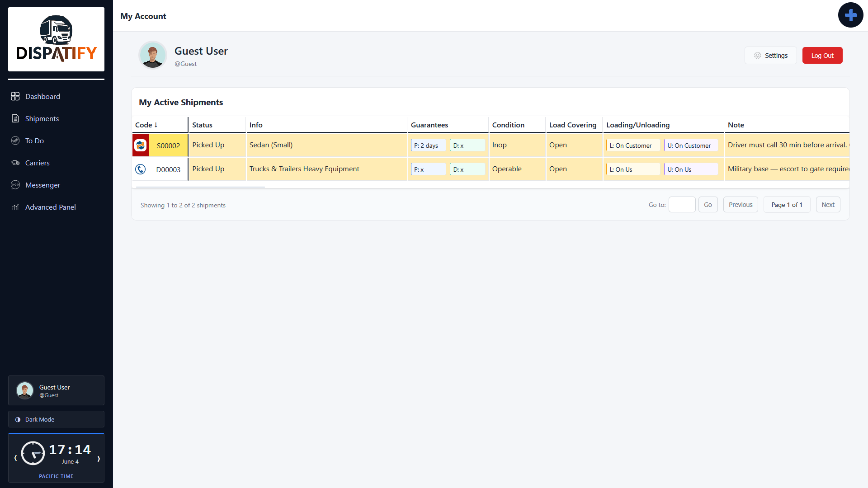868x488 pixels.
Task: Toggle Dark Mode
Action: [x=56, y=419]
